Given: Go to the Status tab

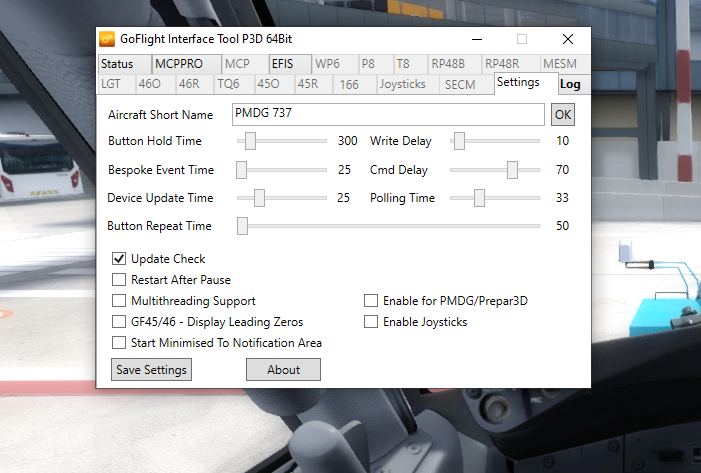Looking at the screenshot, I should coord(117,64).
